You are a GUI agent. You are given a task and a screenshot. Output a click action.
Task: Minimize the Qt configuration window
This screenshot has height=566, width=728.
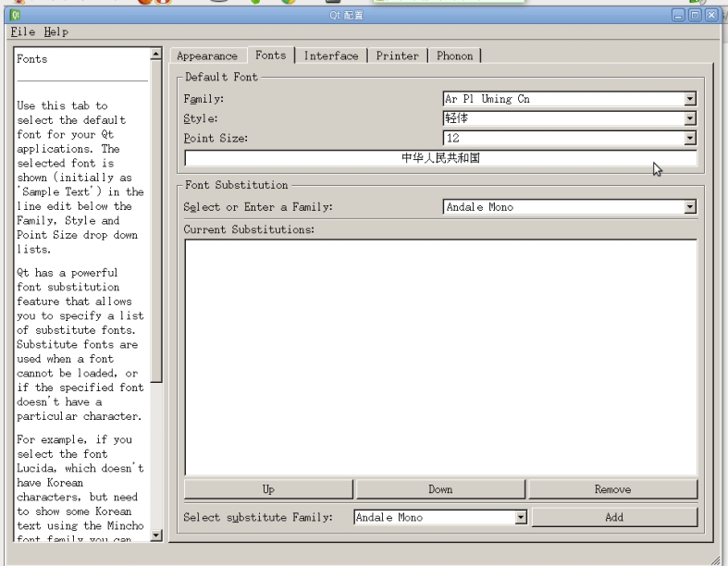[678, 16]
